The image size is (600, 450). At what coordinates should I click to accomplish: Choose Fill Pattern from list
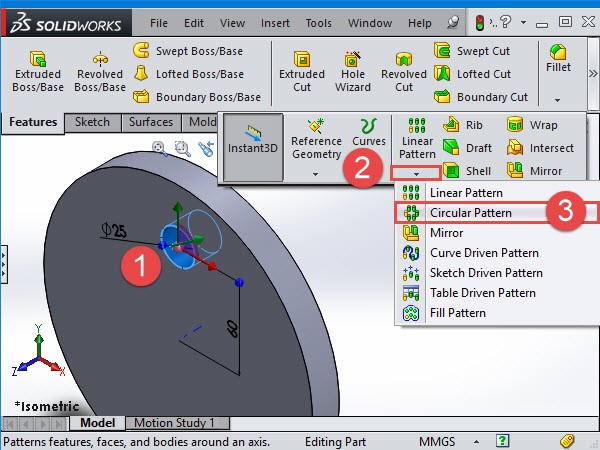(497, 313)
